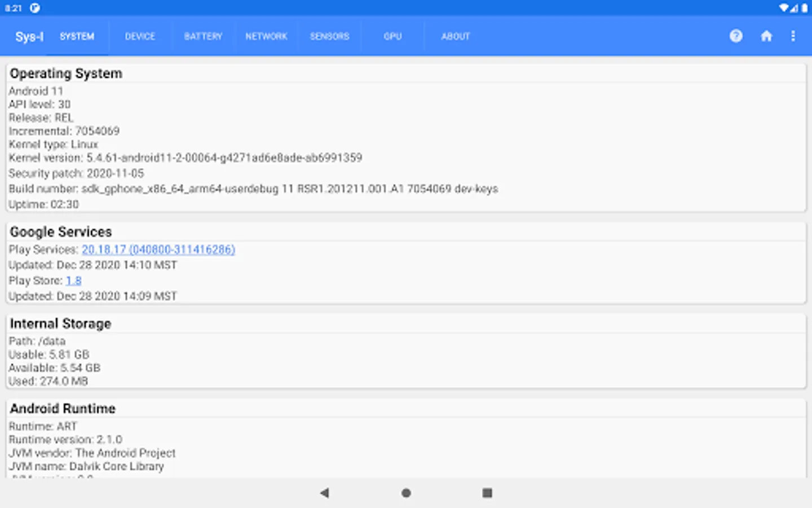Switch to the SYSTEM tab

click(x=77, y=36)
